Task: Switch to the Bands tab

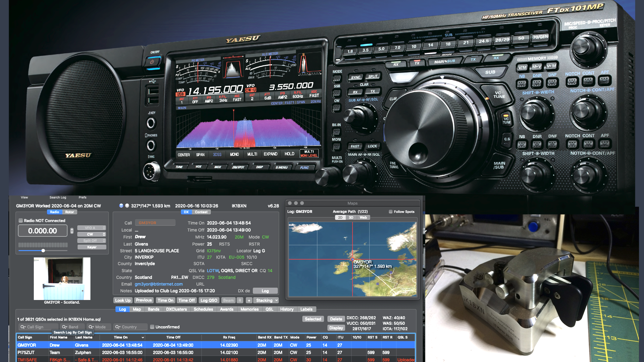Action: (x=154, y=309)
